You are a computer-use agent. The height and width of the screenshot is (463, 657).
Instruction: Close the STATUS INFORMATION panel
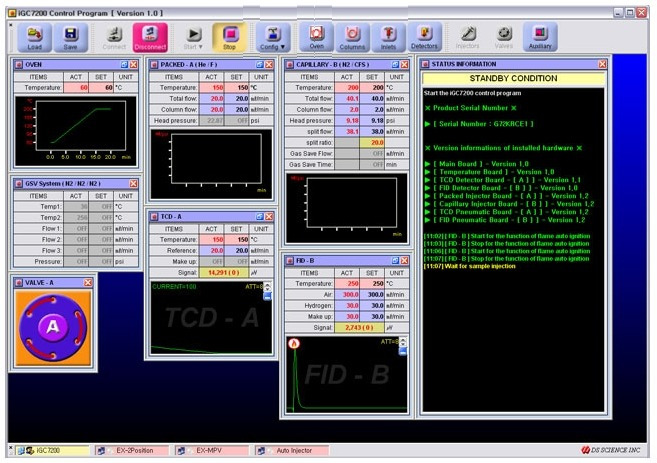(602, 64)
